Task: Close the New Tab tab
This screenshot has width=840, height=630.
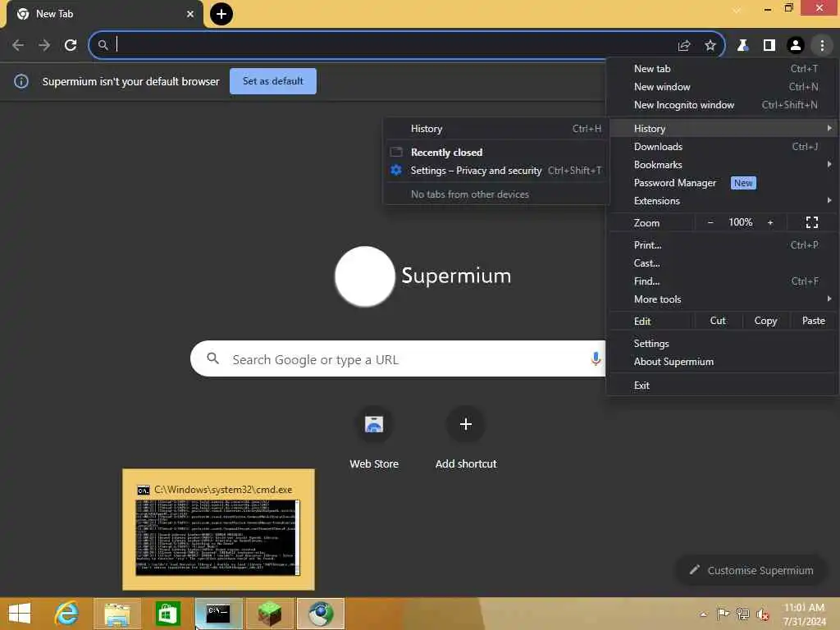Action: 190,14
